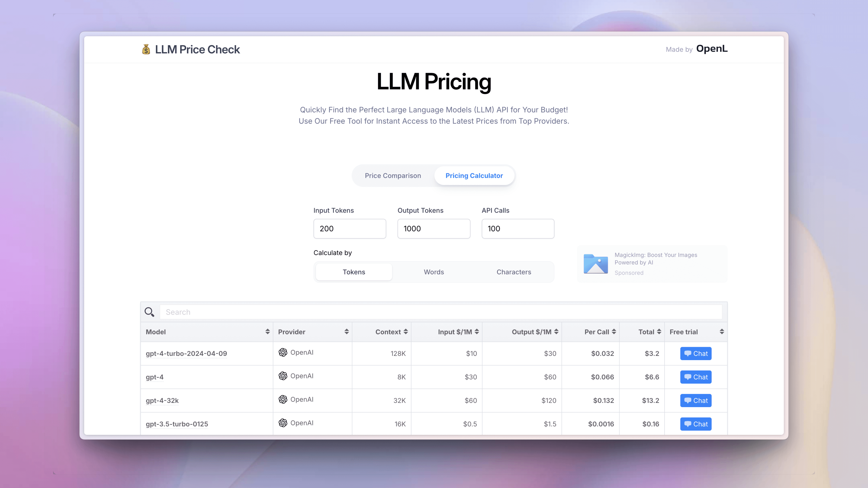
Task: Click the money bag logo icon
Action: pyautogui.click(x=146, y=49)
